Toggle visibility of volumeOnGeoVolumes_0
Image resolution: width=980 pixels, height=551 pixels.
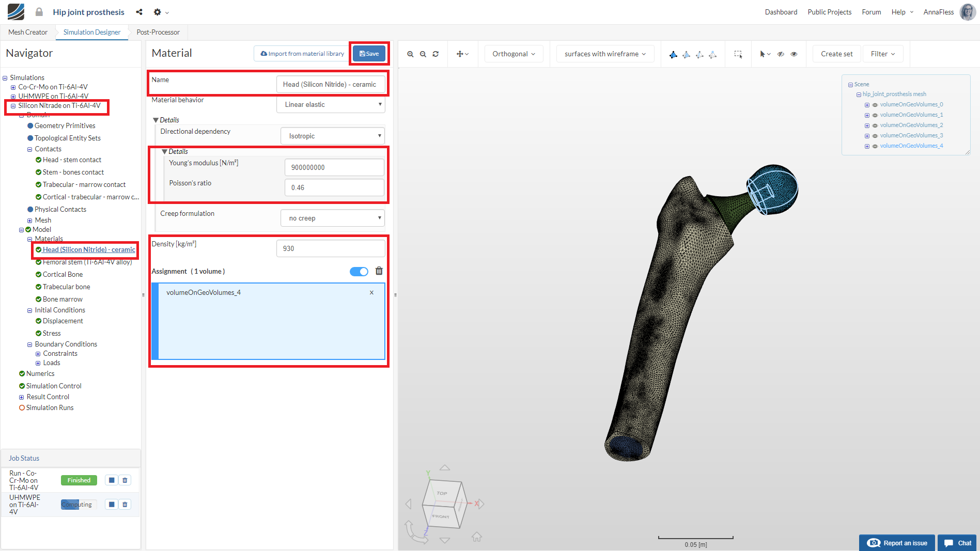pos(875,105)
